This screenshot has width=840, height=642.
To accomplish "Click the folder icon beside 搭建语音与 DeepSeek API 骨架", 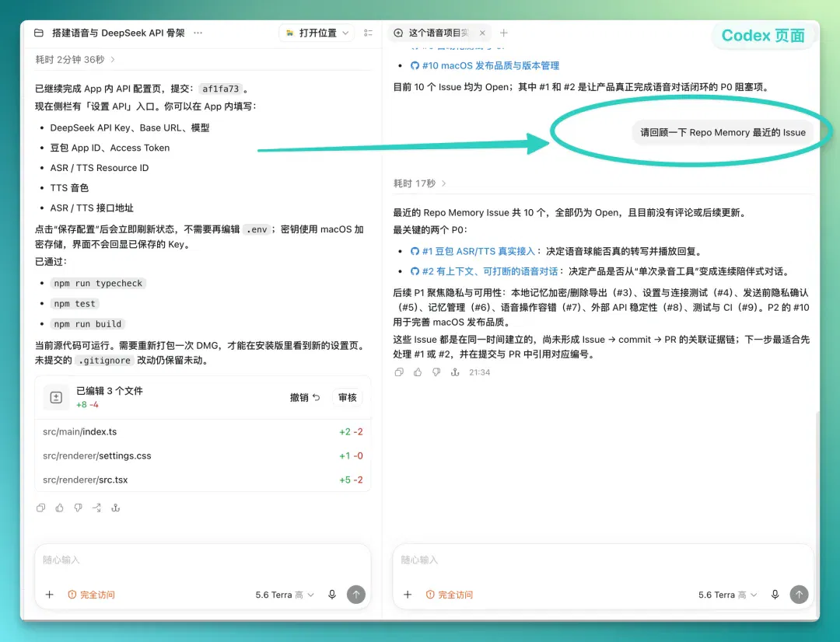I will (39, 33).
